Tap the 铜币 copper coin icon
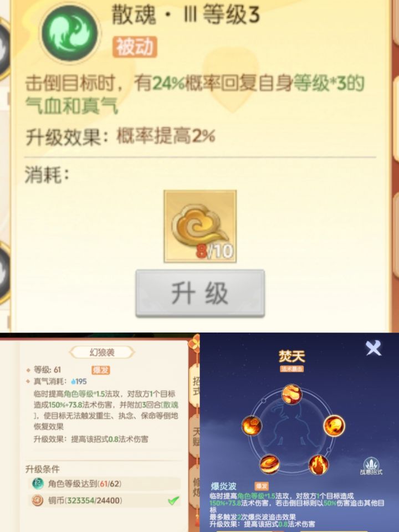The width and height of the screenshot is (399, 532). [x=37, y=500]
